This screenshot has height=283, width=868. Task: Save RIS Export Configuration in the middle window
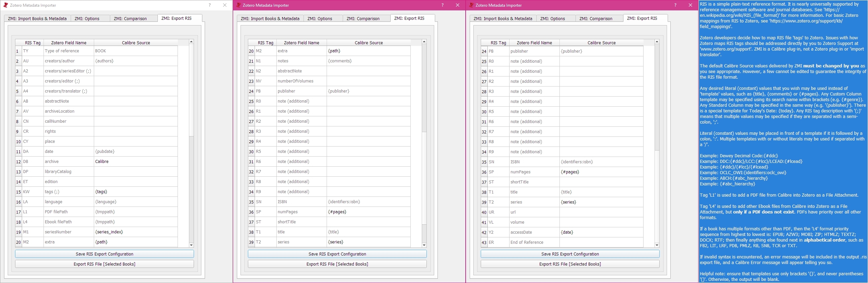tap(337, 254)
